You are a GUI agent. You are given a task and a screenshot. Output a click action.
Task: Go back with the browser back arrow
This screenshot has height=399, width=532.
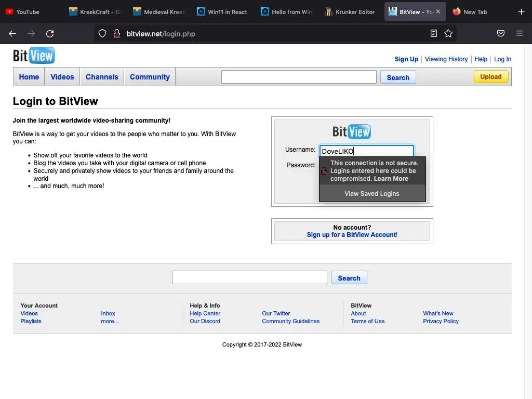[12, 34]
